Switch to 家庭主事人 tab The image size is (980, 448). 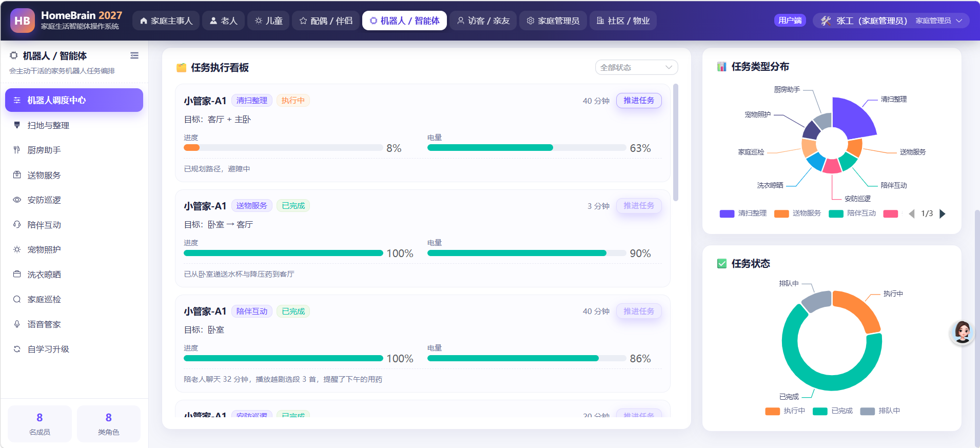166,21
